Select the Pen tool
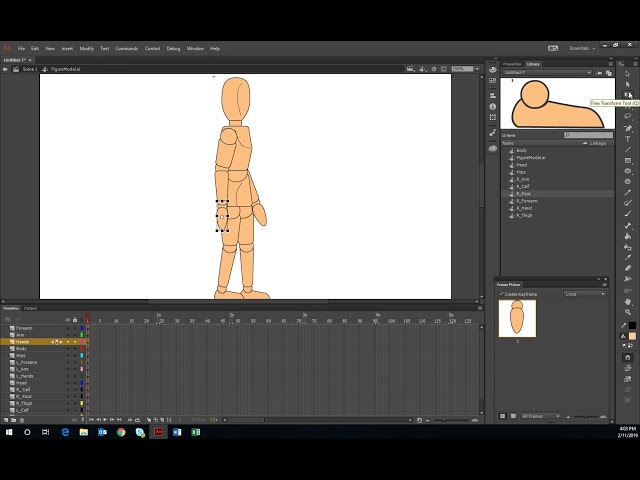640x480 pixels. (627, 128)
